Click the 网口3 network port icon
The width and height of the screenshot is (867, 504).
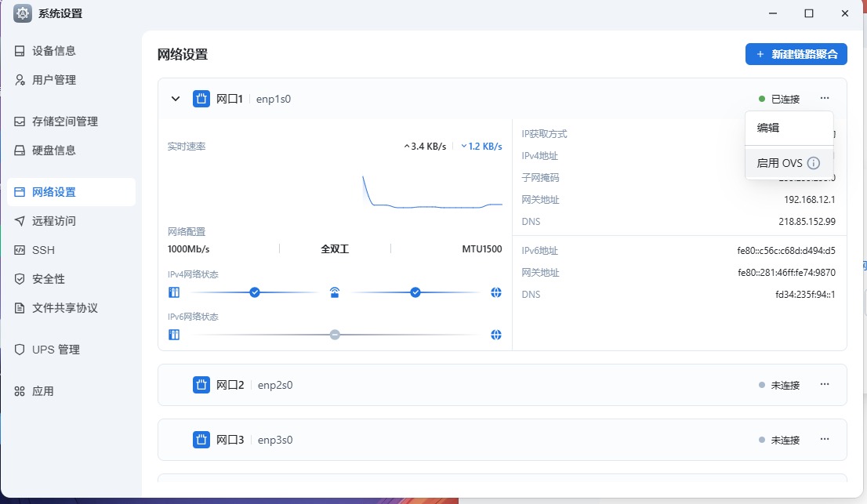point(201,440)
